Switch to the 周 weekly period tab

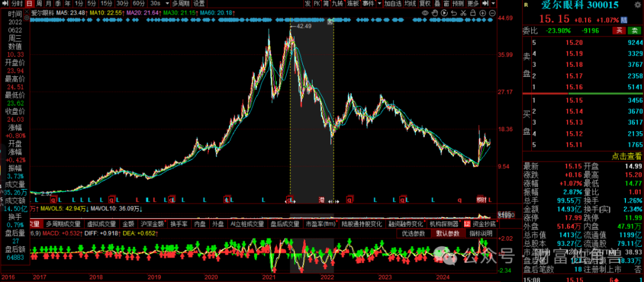(x=39, y=4)
